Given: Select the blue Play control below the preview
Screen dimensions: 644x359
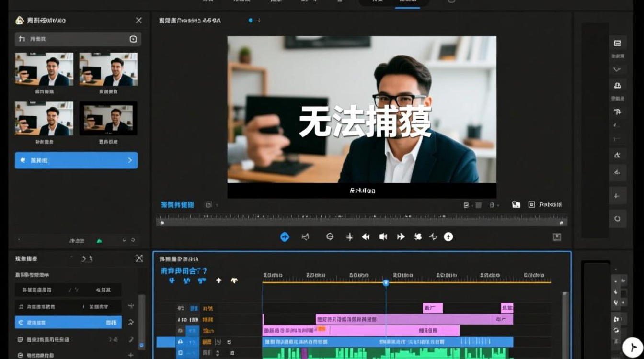Looking at the screenshot, I should coord(285,236).
